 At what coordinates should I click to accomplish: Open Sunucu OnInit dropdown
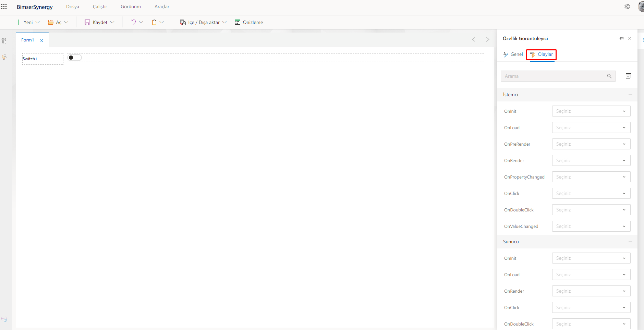(x=591, y=258)
